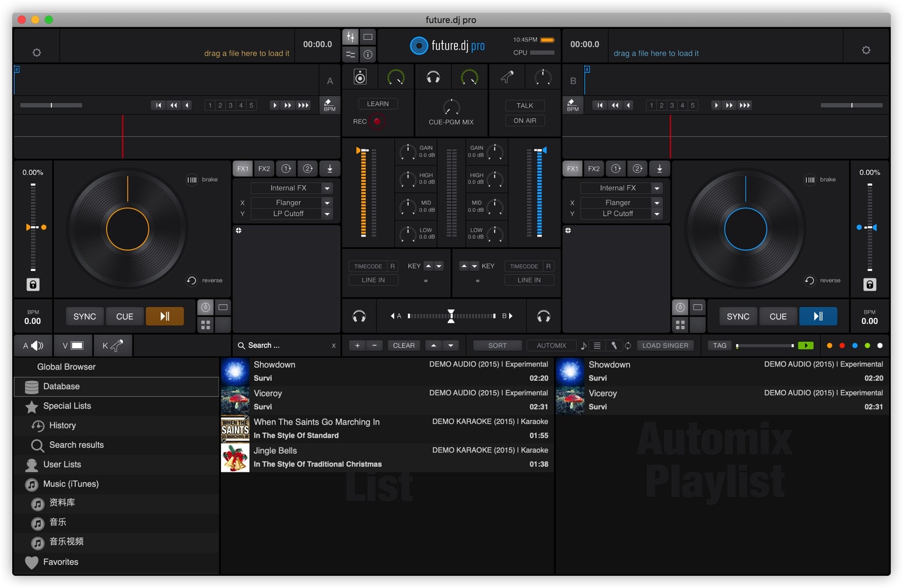Tap deck A BPM tap icon
This screenshot has height=588, width=903.
click(x=330, y=105)
